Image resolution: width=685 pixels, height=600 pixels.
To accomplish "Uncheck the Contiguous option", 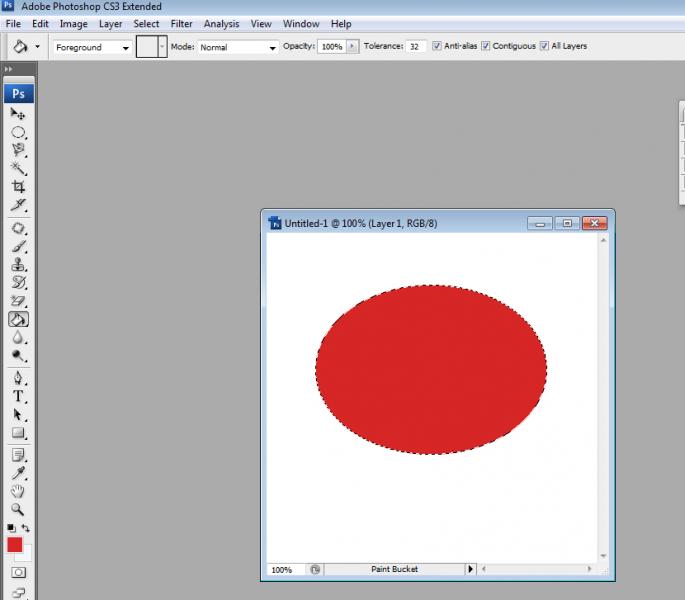I will 486,46.
